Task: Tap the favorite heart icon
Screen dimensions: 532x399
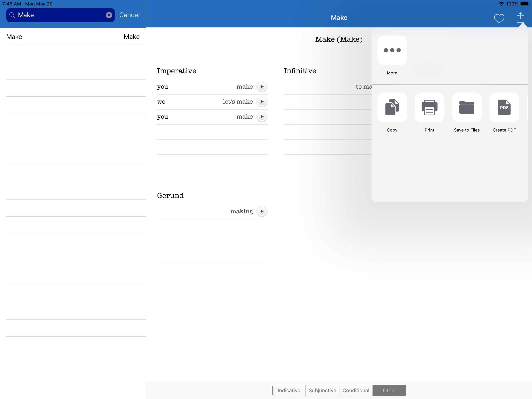Action: click(x=499, y=18)
